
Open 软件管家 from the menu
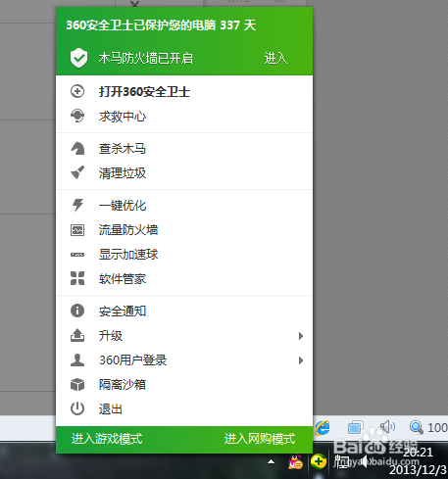(x=184, y=279)
